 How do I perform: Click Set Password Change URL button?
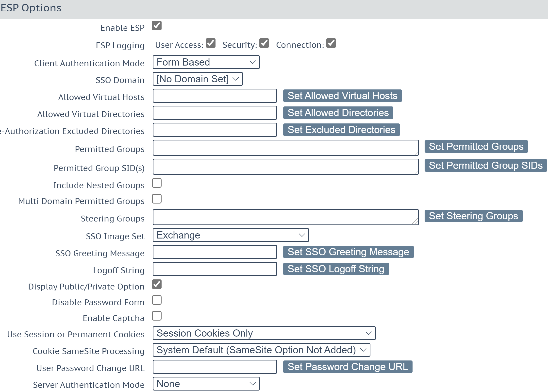348,367
